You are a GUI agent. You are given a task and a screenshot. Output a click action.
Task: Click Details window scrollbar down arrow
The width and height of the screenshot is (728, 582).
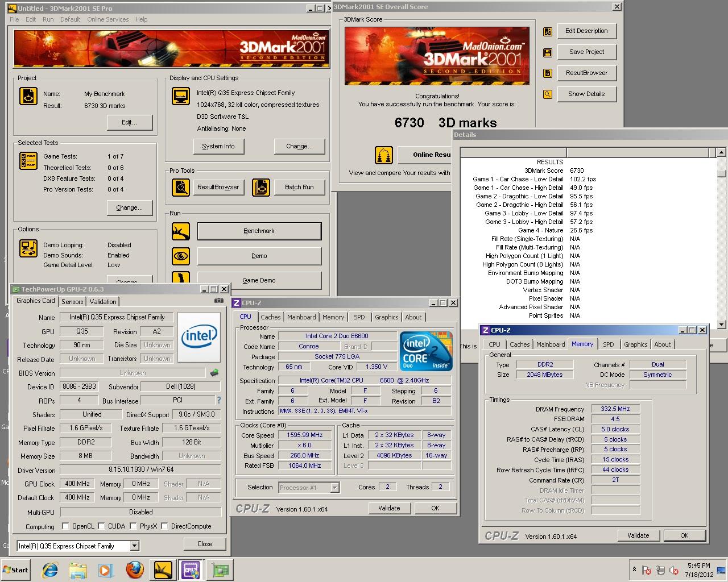tap(722, 325)
